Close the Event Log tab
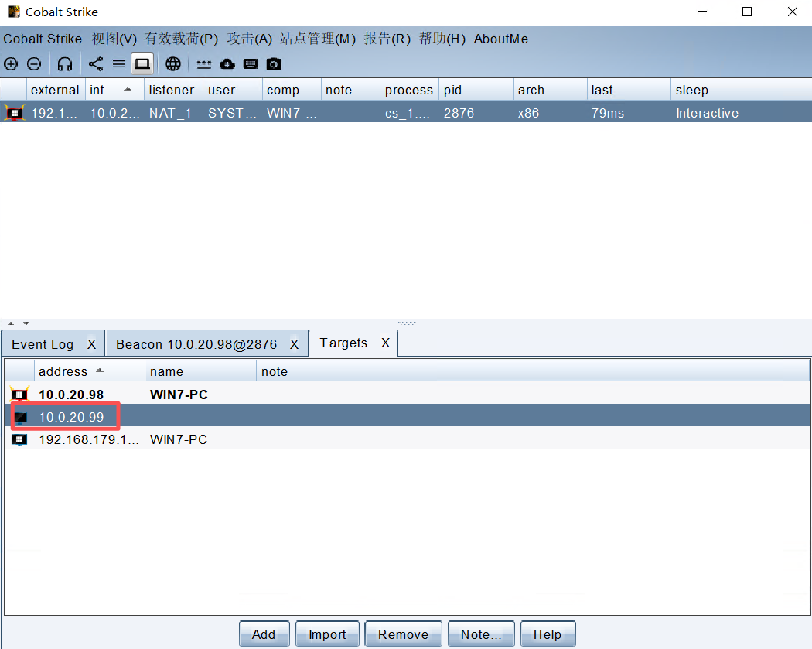The height and width of the screenshot is (649, 812). [92, 344]
